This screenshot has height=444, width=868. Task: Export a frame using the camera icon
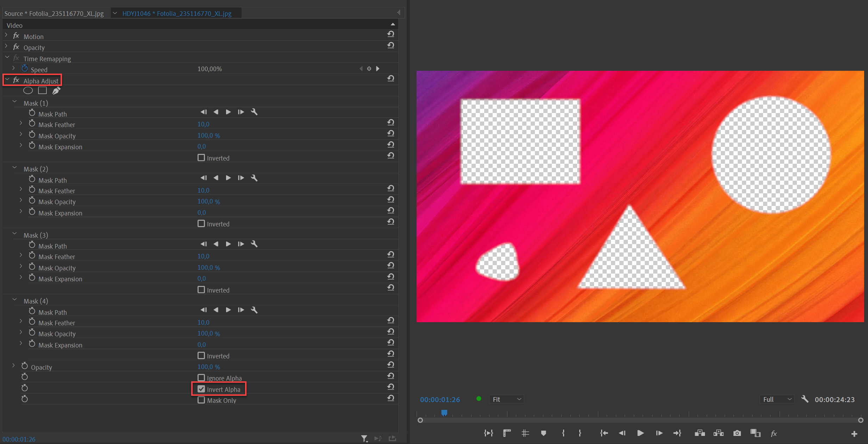(737, 433)
